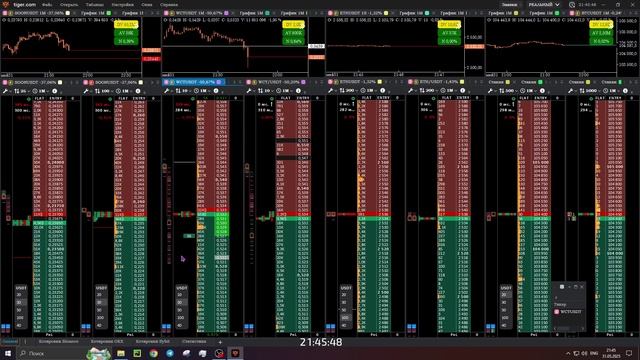
Task: Select 40 USDT volume in DOOMUSDT scale-100 panel
Action: (x=100, y=325)
